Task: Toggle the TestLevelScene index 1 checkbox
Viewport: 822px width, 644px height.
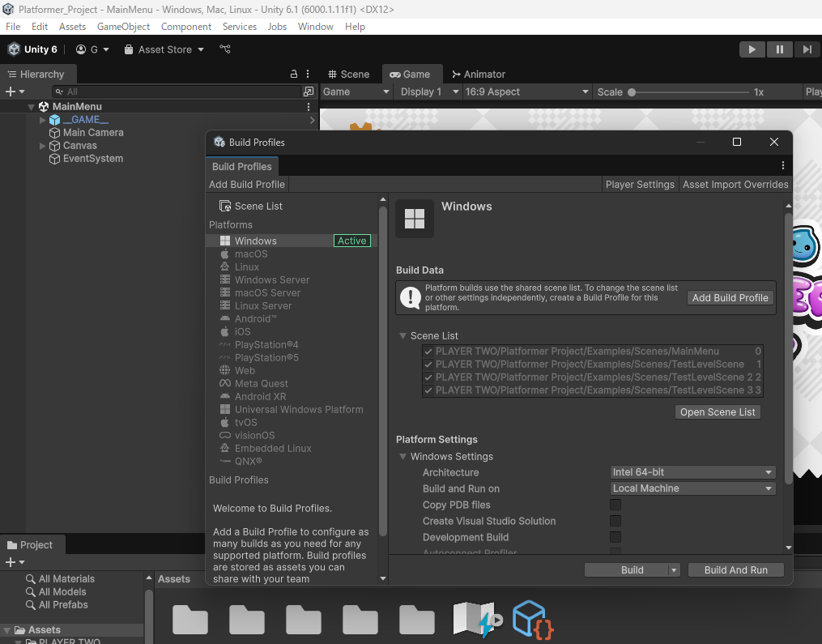Action: [x=428, y=365]
